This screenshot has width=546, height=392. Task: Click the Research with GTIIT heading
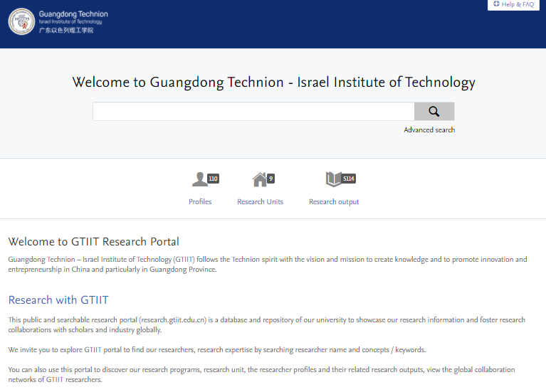tap(58, 300)
